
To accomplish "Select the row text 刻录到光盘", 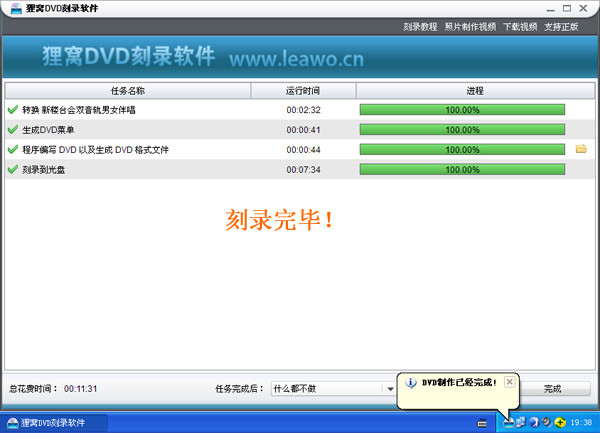I will pyautogui.click(x=44, y=169).
